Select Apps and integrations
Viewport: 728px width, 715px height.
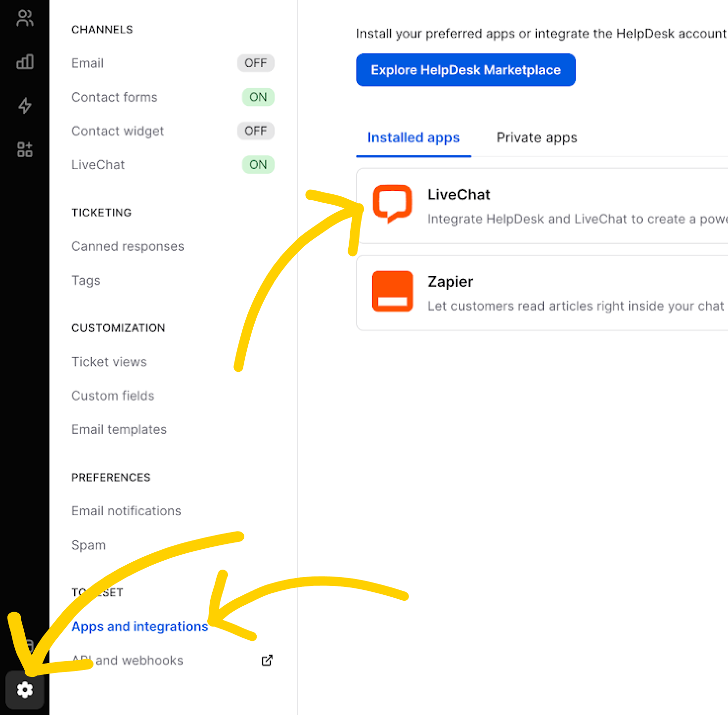click(140, 626)
